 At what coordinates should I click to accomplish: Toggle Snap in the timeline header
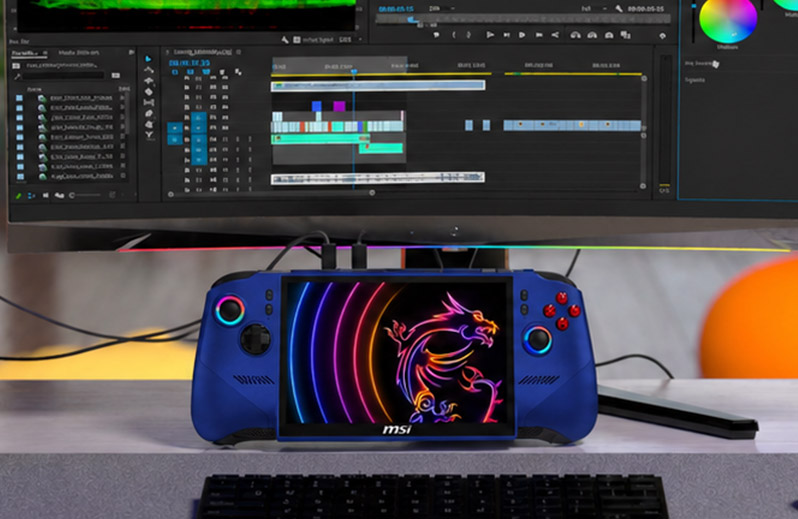click(190, 73)
